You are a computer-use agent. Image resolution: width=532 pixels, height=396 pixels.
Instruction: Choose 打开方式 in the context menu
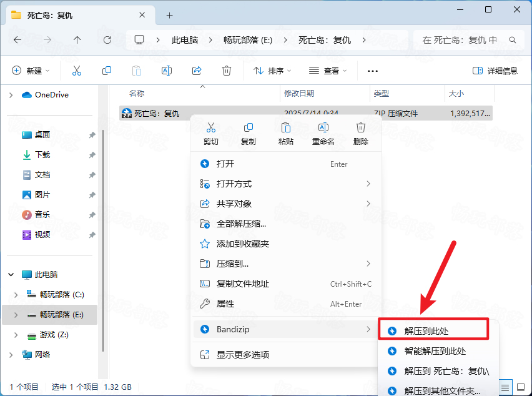click(286, 184)
